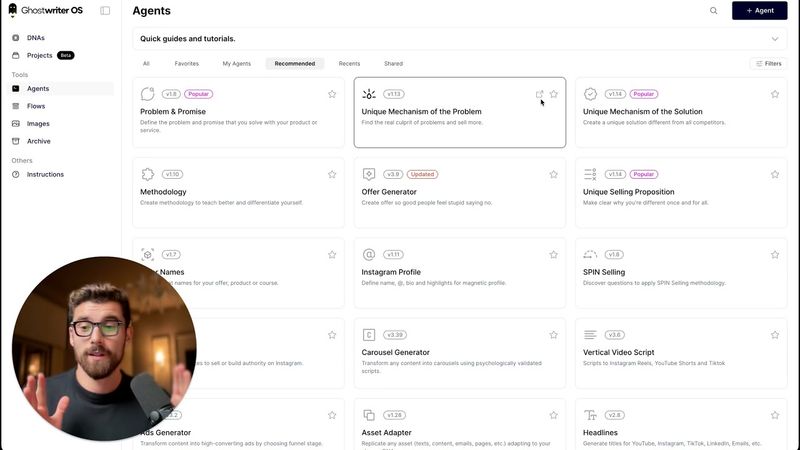Image resolution: width=800 pixels, height=450 pixels.
Task: Collapse the sidebar using the panel icon
Action: pyautogui.click(x=105, y=10)
